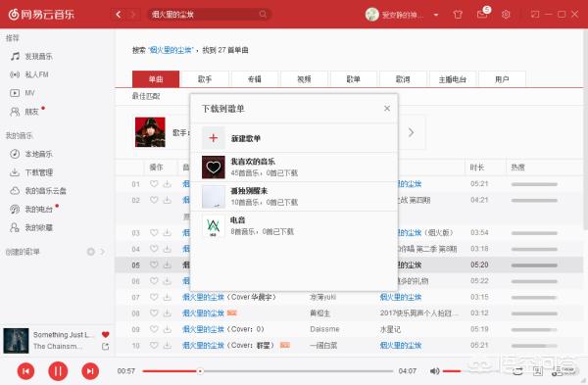The height and width of the screenshot is (385, 588).
Task: Download song 07 icon
Action: click(x=168, y=297)
